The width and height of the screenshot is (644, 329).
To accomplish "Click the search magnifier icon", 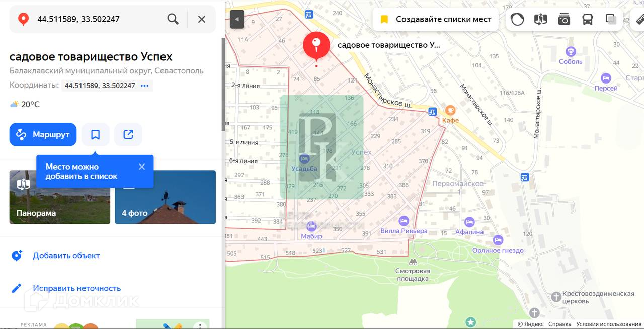I will click(173, 19).
